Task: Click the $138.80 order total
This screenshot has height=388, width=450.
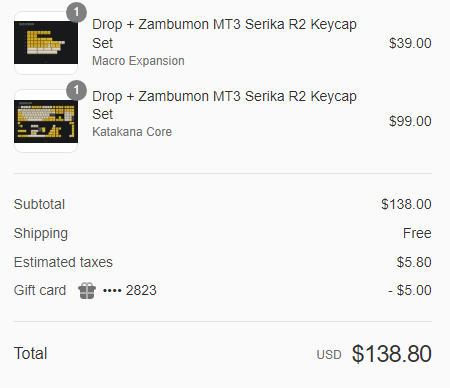Action: [392, 354]
